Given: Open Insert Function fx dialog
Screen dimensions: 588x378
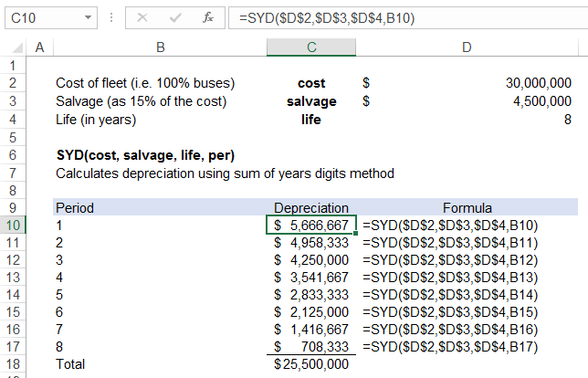Looking at the screenshot, I should pyautogui.click(x=208, y=17).
